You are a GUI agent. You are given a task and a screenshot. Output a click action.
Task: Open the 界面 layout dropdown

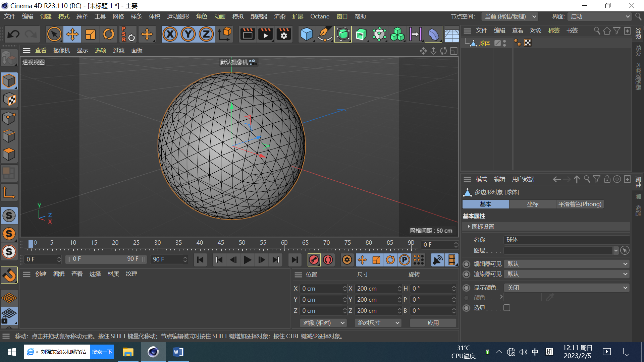[x=600, y=17]
